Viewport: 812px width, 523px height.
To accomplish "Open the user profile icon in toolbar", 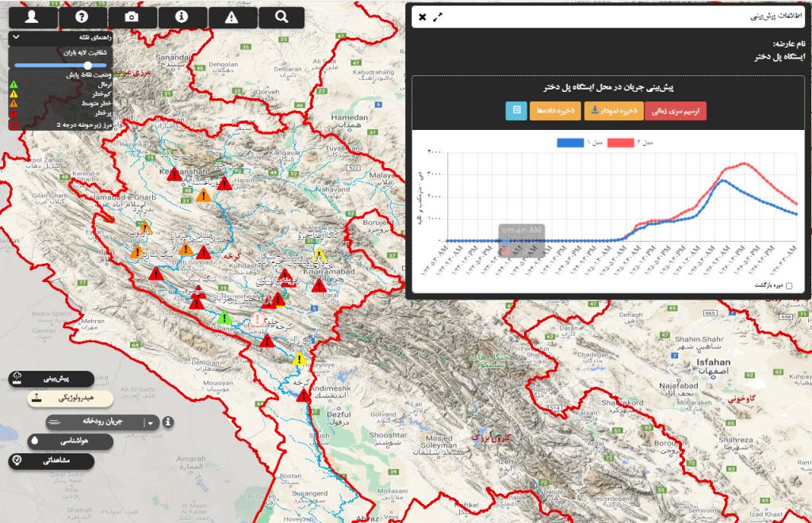I will pyautogui.click(x=32, y=17).
